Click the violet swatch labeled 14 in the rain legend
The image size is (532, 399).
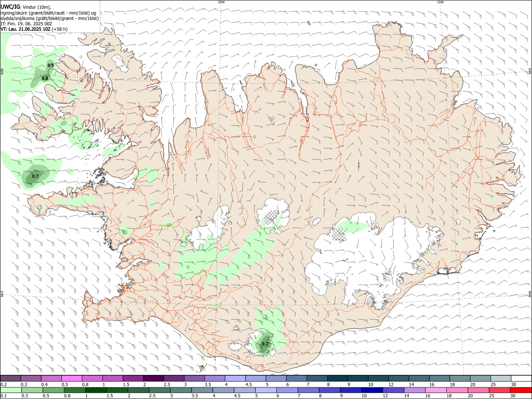(x=414, y=390)
